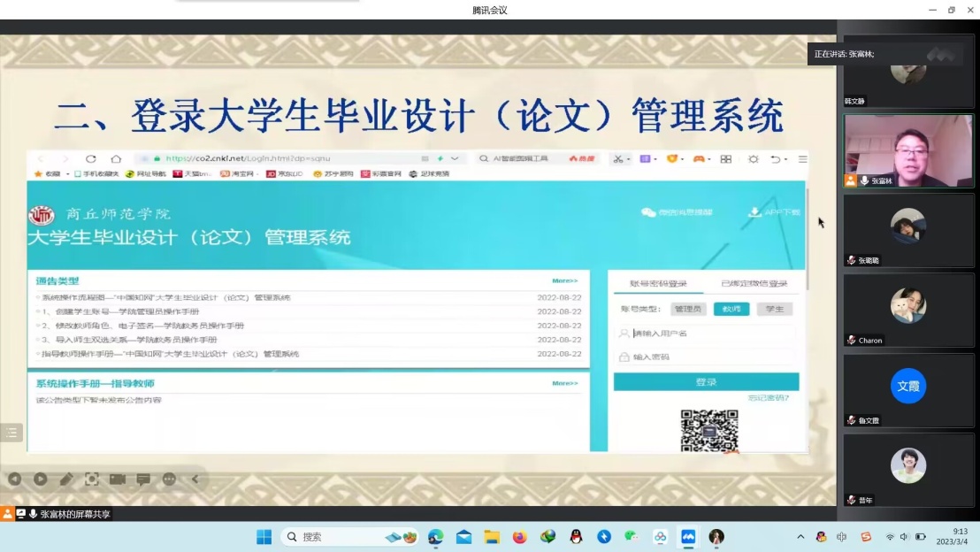Expand the browser address bar dropdown chevron
980x552 pixels.
point(456,159)
